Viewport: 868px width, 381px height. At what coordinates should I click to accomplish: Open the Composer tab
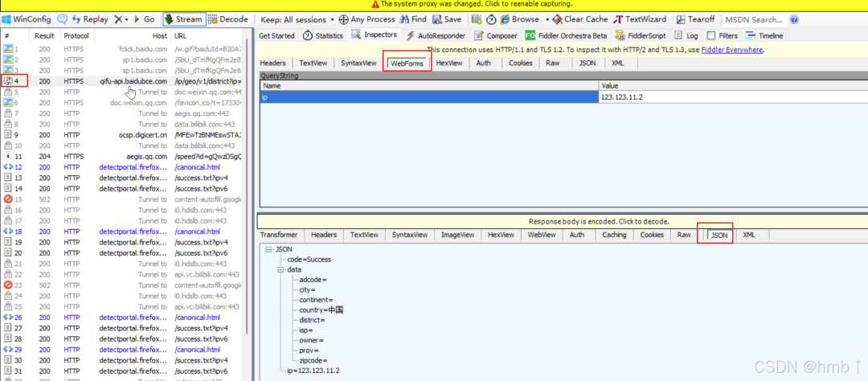click(x=495, y=36)
